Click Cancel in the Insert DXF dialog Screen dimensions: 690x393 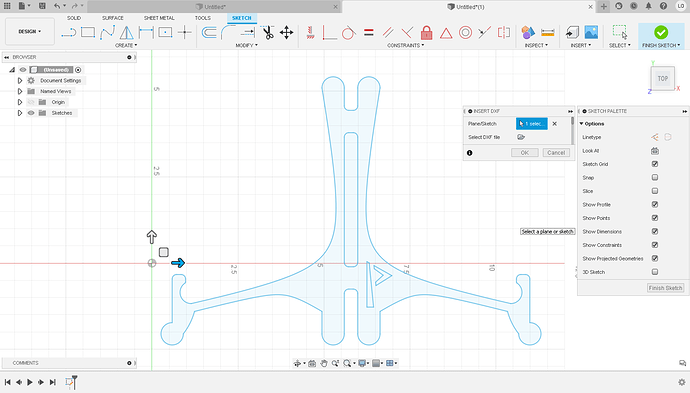tap(556, 153)
